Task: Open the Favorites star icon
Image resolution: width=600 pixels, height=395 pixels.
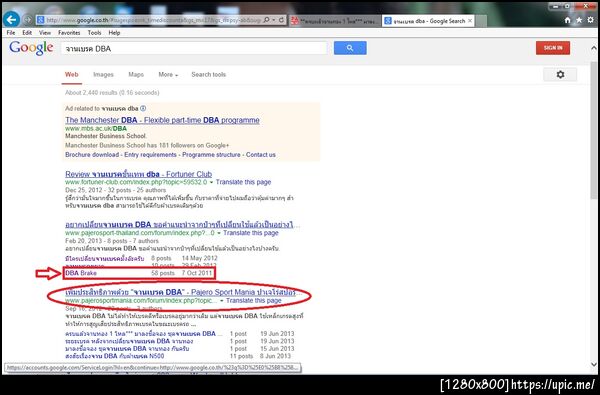Action: [x=579, y=20]
